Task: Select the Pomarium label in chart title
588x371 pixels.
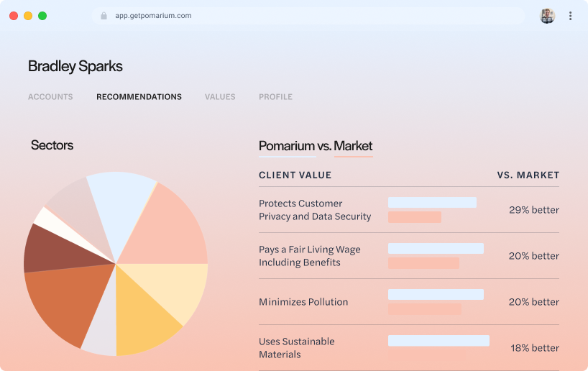Action: (x=287, y=145)
